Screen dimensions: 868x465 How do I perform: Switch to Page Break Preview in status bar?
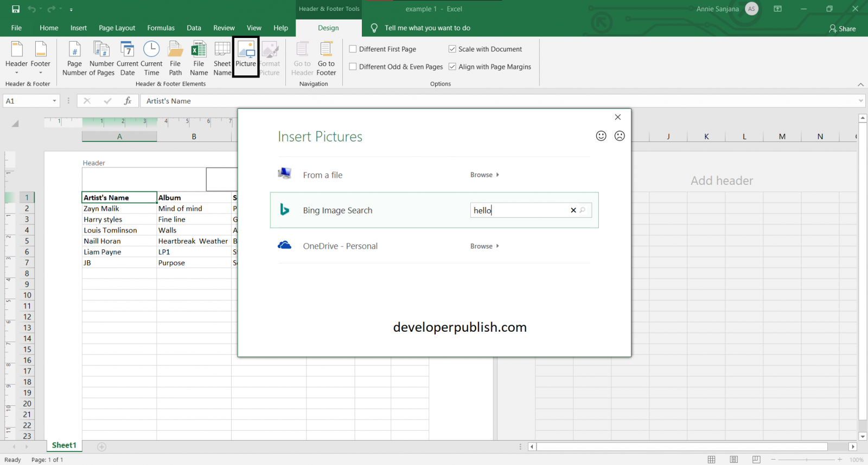tap(756, 460)
